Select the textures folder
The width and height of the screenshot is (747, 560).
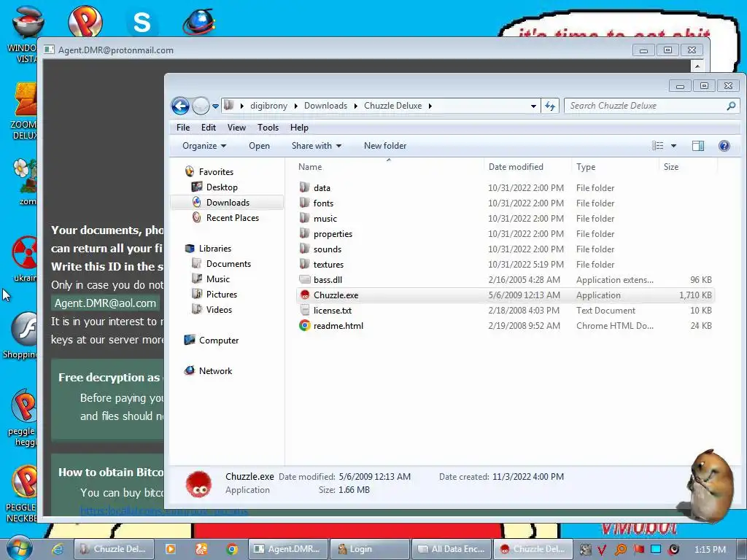pyautogui.click(x=505, y=264)
